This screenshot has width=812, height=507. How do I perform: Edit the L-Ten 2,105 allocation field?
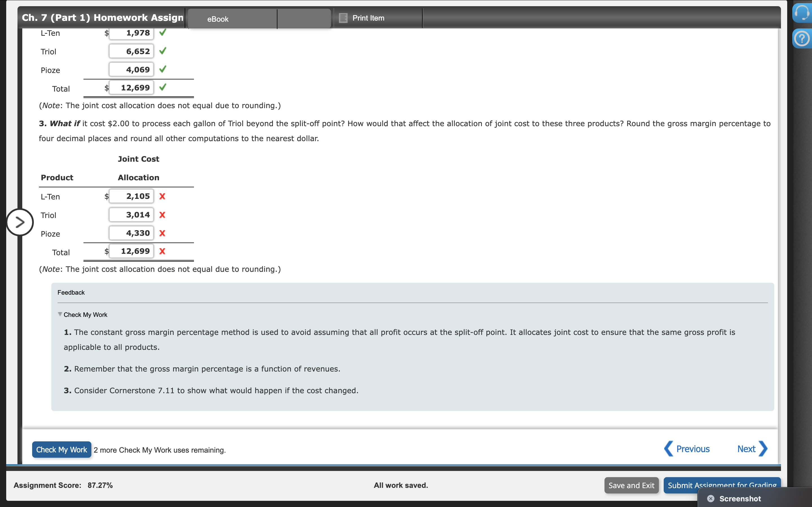132,197
